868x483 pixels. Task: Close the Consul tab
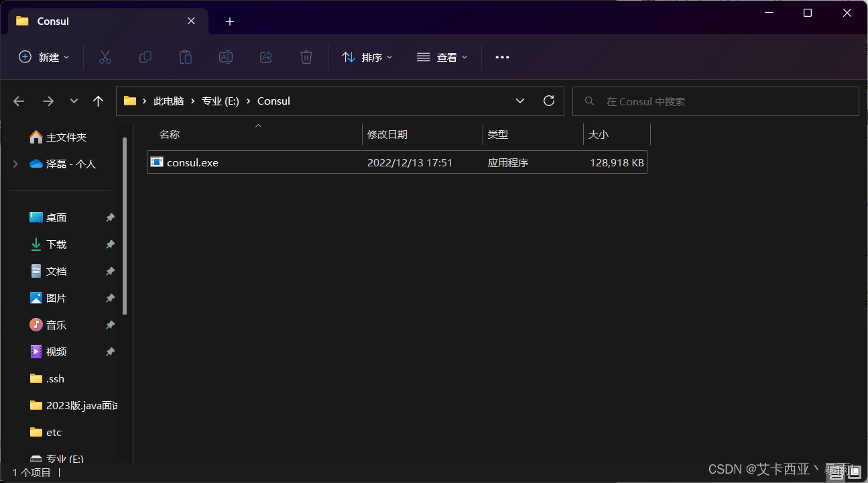[191, 21]
